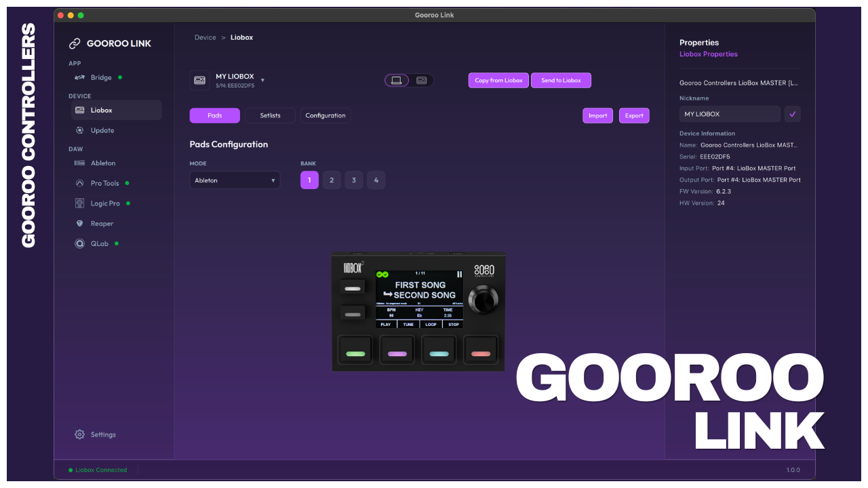The image size is (868, 488).
Task: Go to Device in the breadcrumb
Action: [x=205, y=37]
